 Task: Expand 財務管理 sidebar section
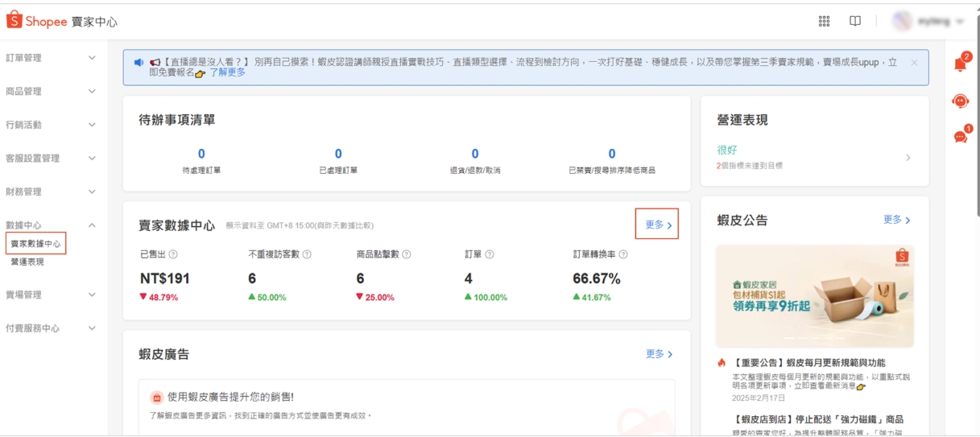pyautogui.click(x=54, y=192)
